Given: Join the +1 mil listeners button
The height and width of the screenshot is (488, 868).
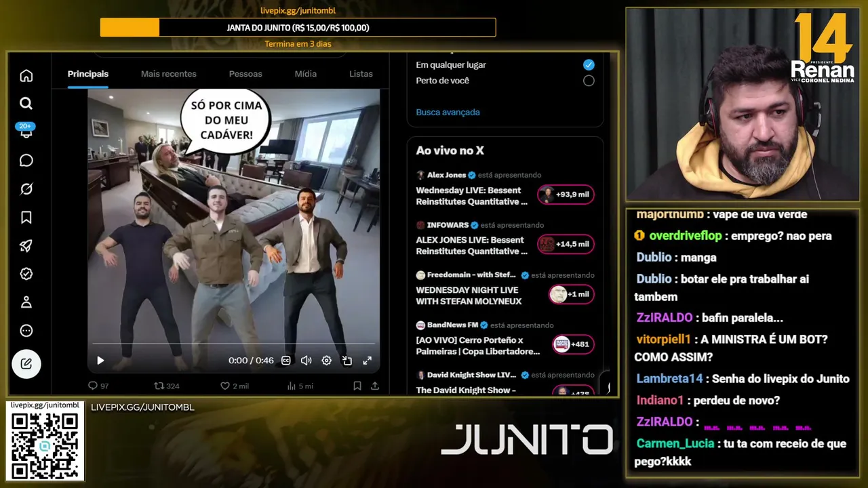Looking at the screenshot, I should [572, 294].
